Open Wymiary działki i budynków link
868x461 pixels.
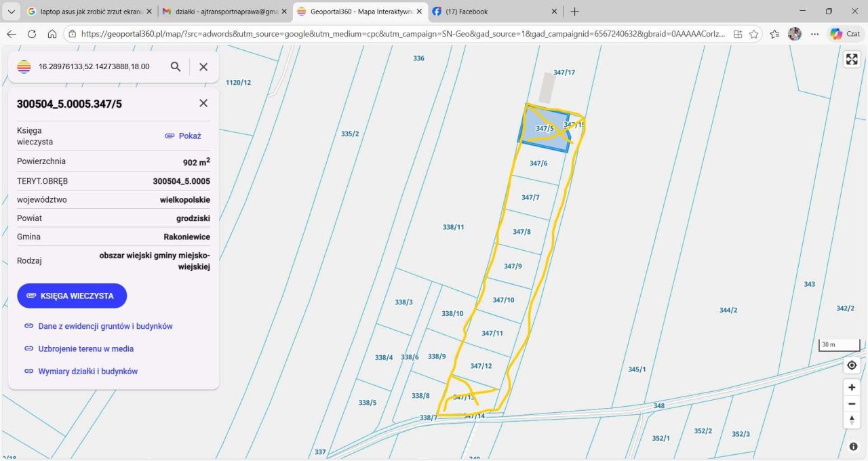click(87, 372)
